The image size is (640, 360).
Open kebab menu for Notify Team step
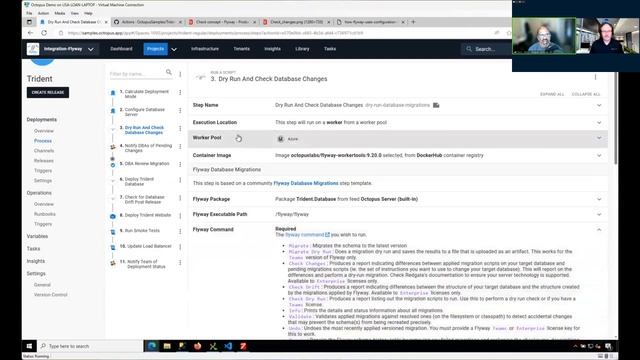coord(180,263)
